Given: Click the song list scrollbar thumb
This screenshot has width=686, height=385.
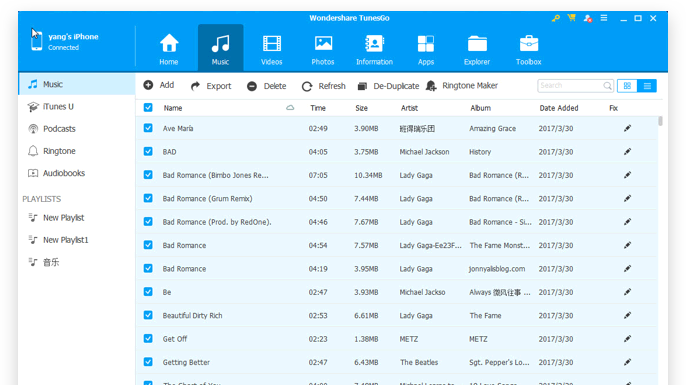Looking at the screenshot, I should 660,121.
